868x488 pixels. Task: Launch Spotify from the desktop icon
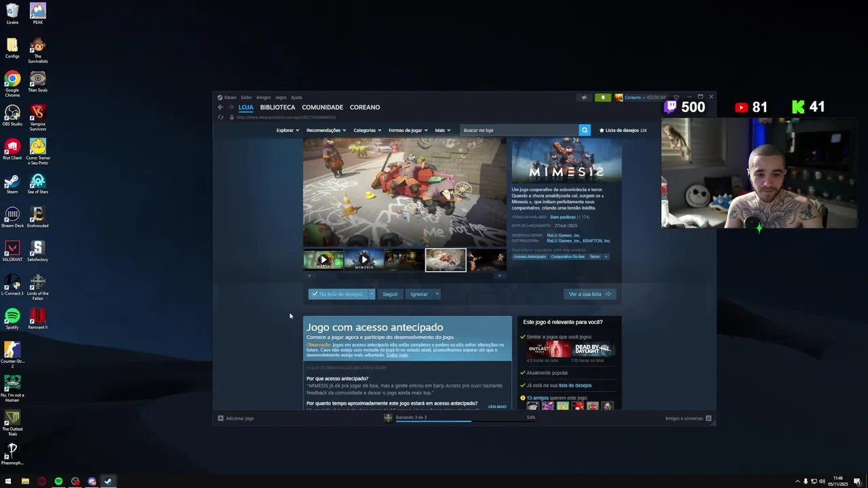tap(12, 319)
